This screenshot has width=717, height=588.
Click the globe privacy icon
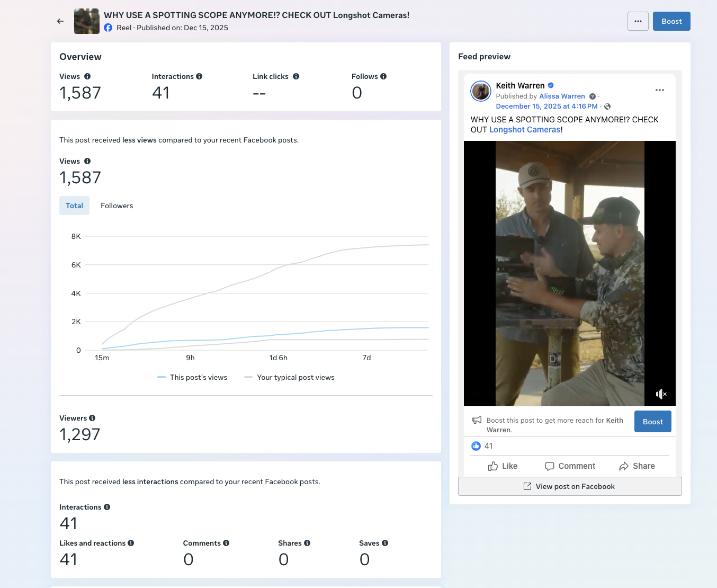(x=607, y=106)
